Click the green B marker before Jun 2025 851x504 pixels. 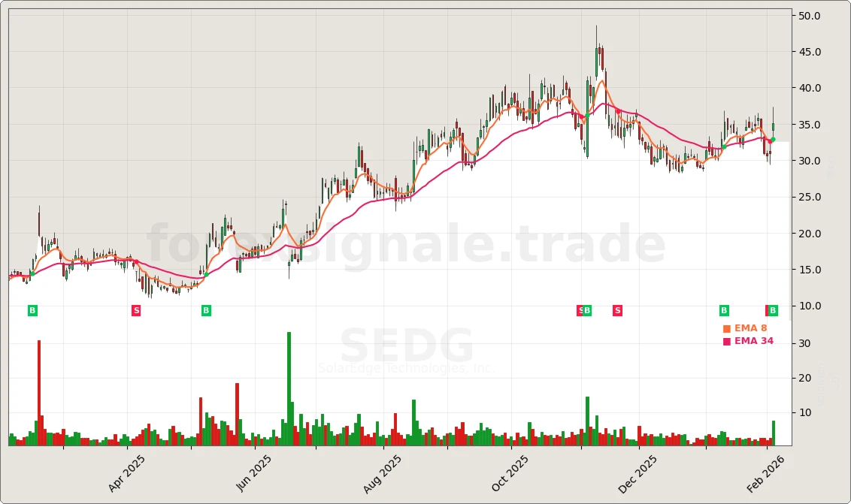pyautogui.click(x=204, y=309)
